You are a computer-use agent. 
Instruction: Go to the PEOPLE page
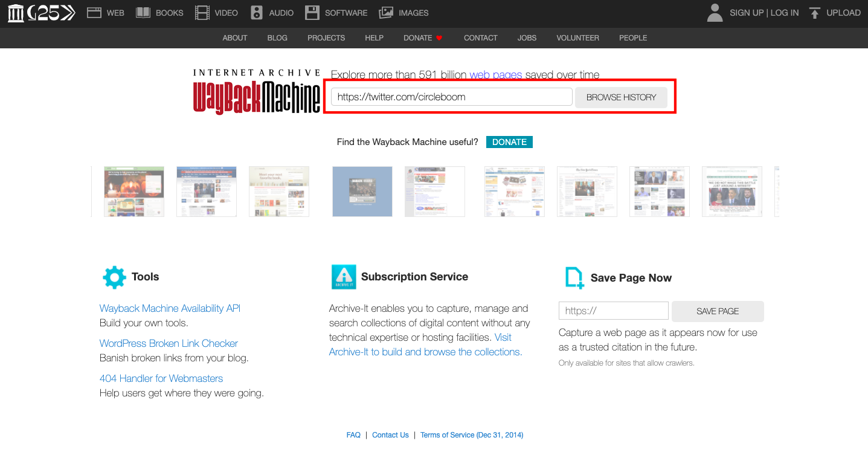(x=633, y=37)
